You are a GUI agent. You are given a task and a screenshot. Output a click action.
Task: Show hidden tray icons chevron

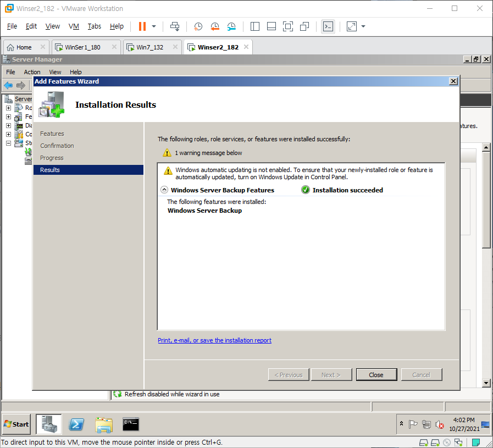402,423
